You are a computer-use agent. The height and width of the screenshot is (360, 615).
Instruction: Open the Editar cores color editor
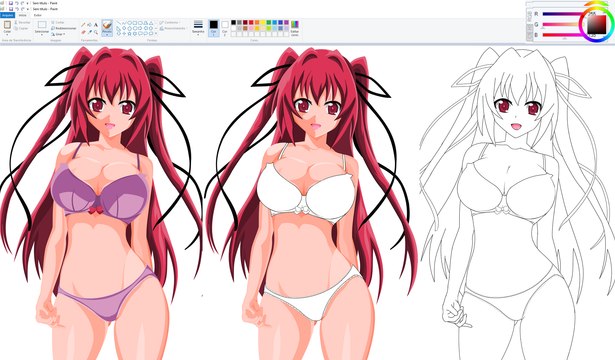tap(295, 28)
